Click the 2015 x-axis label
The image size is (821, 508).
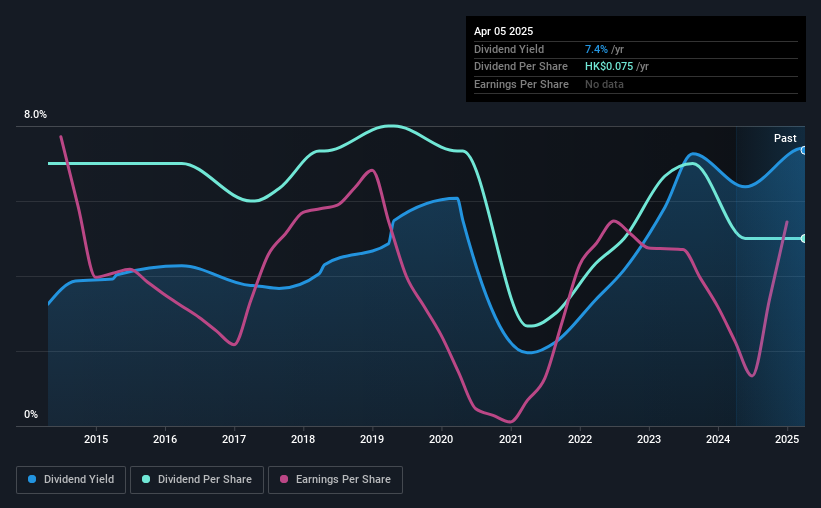[96, 439]
